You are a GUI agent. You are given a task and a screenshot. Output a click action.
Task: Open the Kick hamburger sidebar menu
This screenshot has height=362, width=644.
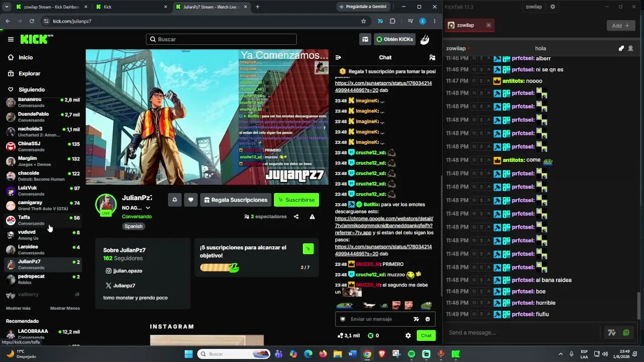pos(11,39)
